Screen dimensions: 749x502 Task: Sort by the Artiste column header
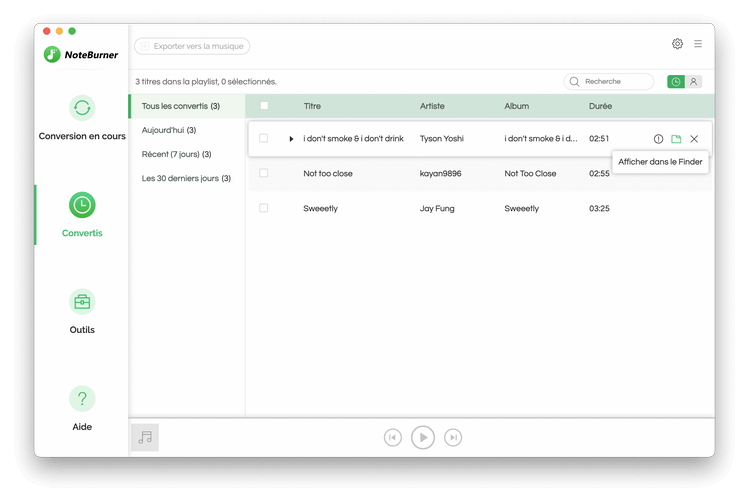pyautogui.click(x=432, y=106)
